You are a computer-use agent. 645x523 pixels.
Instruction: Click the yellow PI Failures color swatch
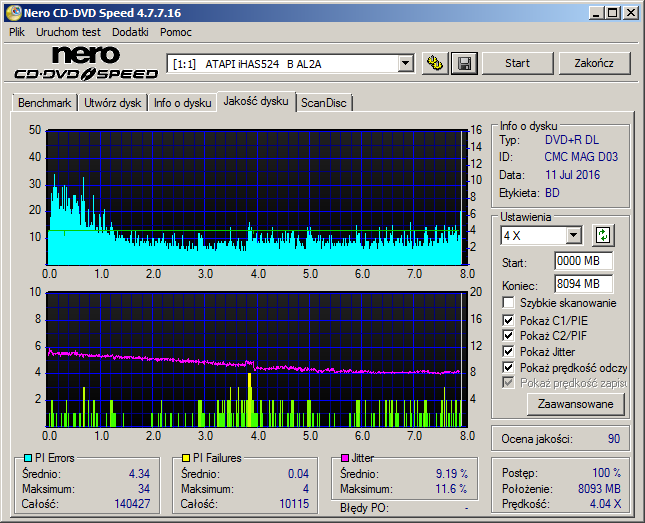[186, 458]
